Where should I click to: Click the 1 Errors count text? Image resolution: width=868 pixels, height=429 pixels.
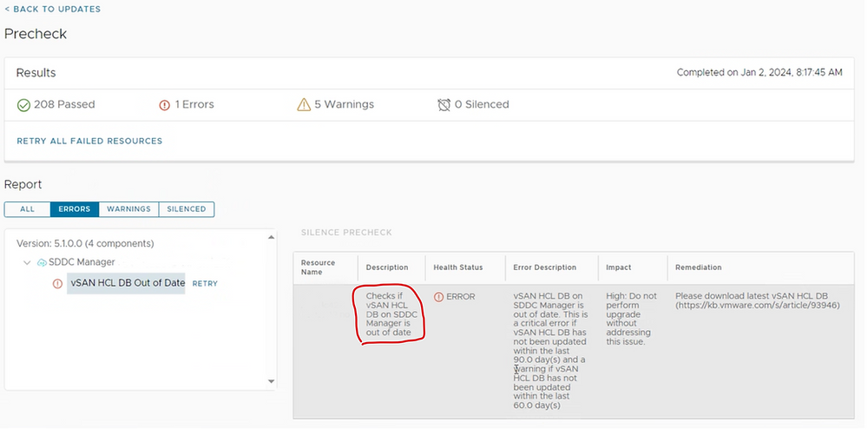194,104
